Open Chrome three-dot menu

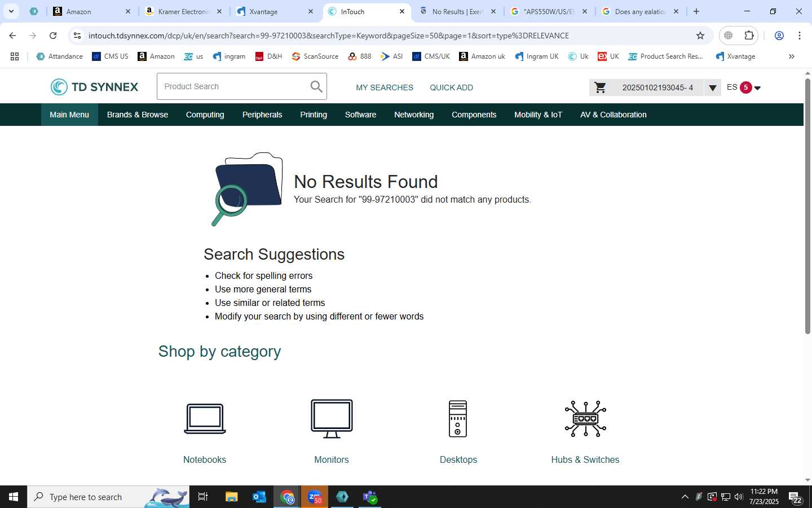(x=800, y=36)
